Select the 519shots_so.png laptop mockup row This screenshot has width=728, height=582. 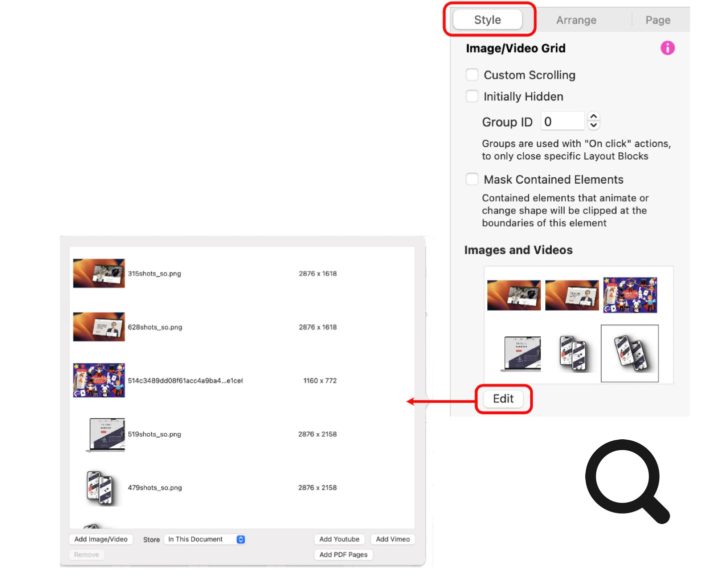(242, 434)
